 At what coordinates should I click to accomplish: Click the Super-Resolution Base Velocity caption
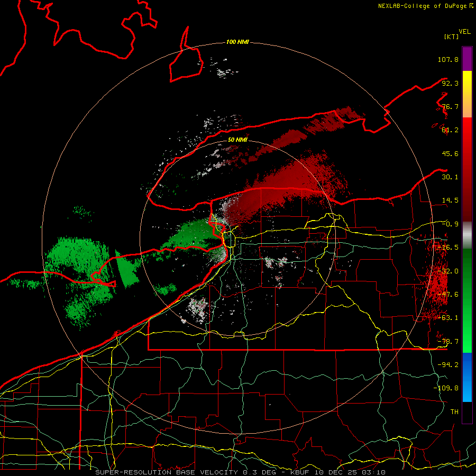pos(241,472)
